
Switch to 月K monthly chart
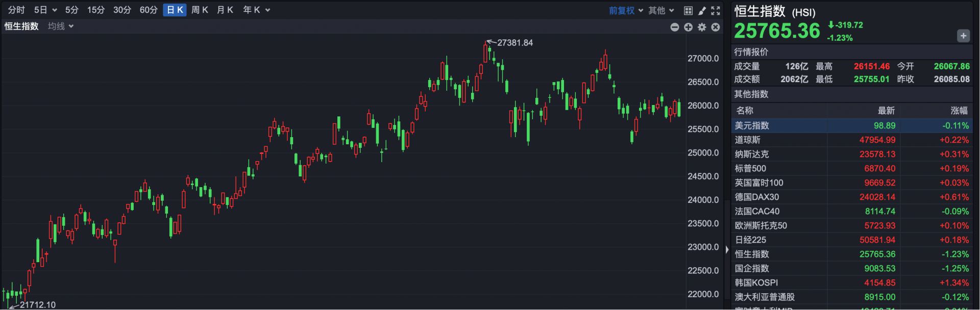pyautogui.click(x=225, y=10)
